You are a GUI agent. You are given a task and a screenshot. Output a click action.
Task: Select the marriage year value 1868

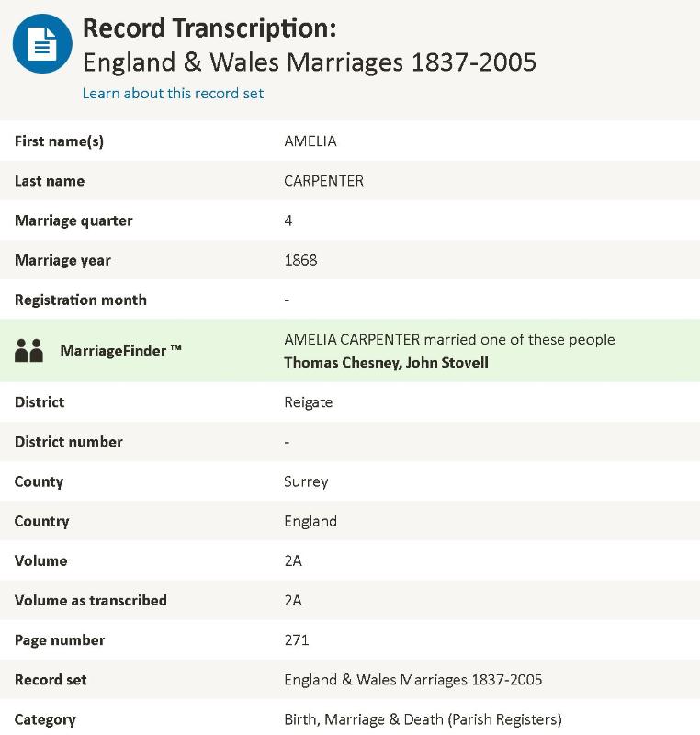click(x=300, y=260)
